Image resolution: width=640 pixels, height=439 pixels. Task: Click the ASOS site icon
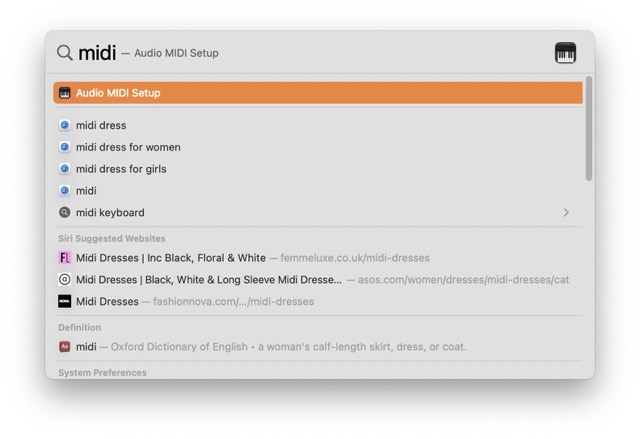point(65,280)
